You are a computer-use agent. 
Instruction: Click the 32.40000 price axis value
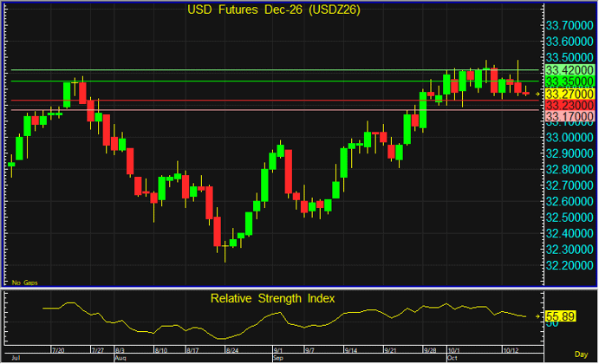[x=570, y=233]
